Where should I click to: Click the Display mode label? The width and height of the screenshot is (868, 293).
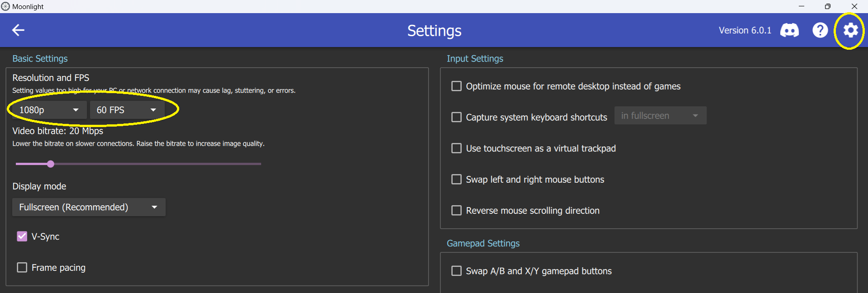click(x=39, y=186)
